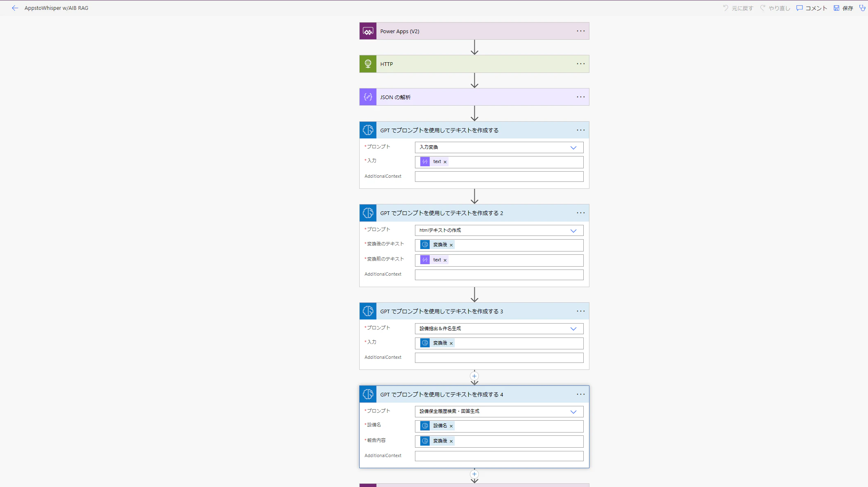
Task: Open the 入力変換 prompt dropdown
Action: coord(499,147)
